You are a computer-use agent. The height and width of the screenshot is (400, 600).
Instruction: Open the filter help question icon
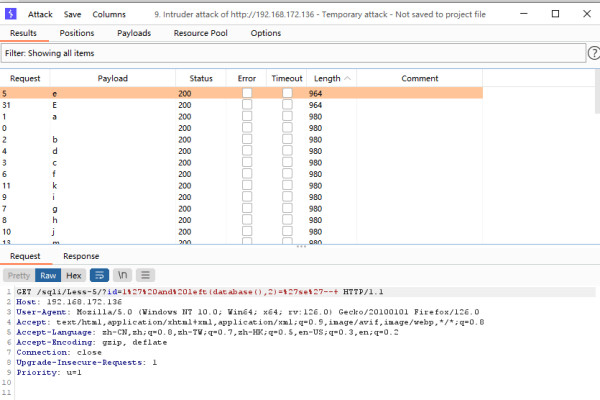click(x=593, y=52)
